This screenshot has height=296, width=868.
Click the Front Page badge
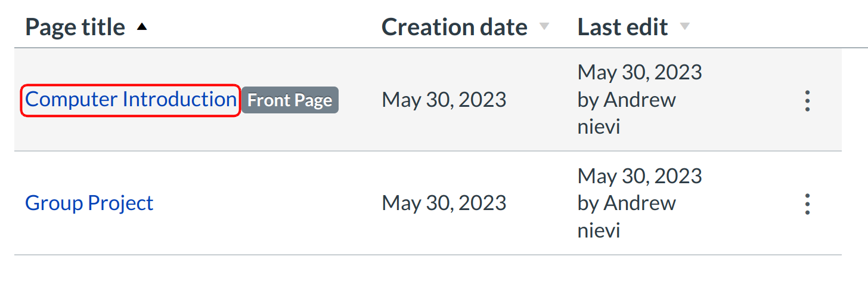point(290,100)
